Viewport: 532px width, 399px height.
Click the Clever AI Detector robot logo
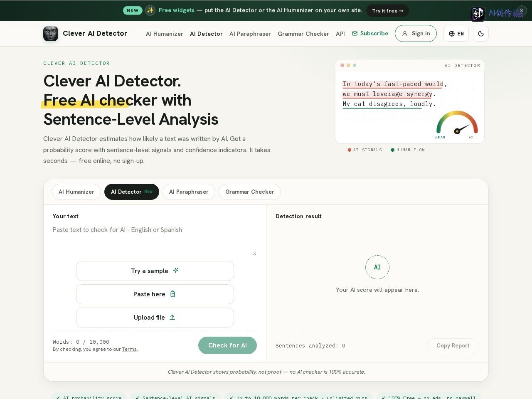51,34
